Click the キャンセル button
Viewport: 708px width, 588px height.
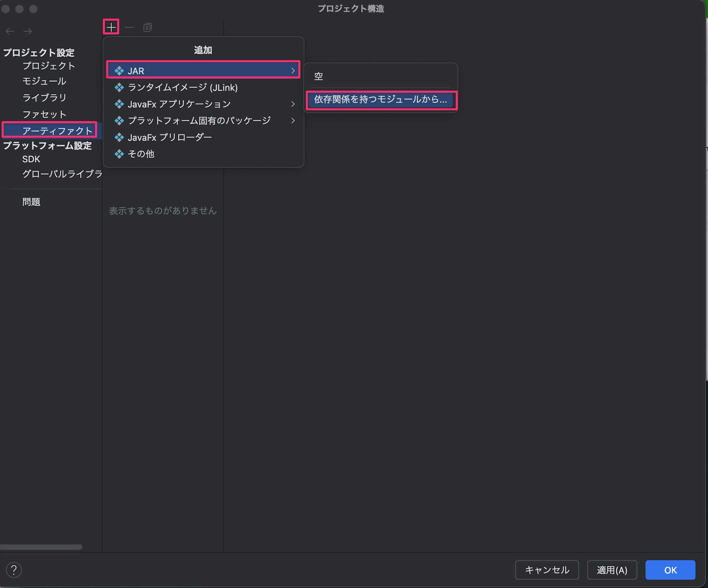click(x=547, y=570)
